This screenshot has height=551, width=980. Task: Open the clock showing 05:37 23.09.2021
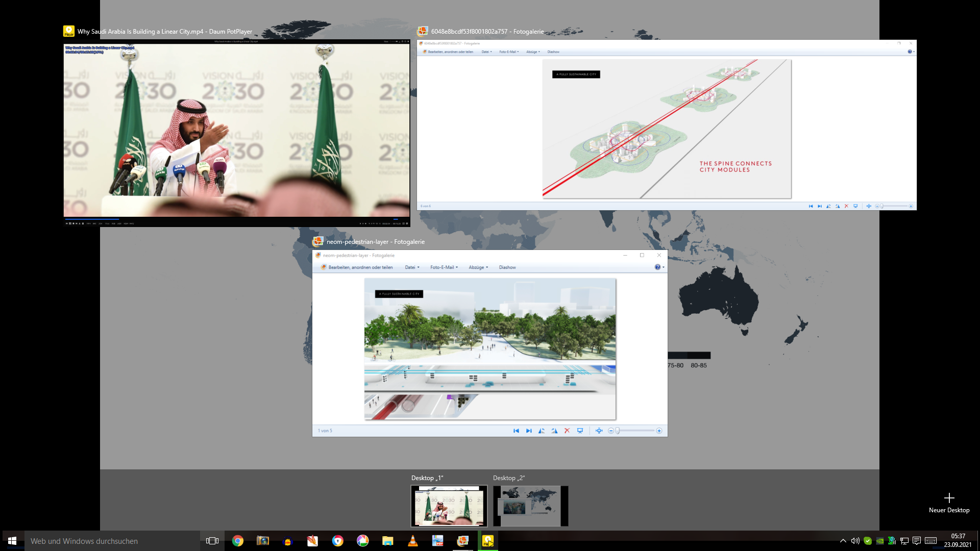coord(958,541)
